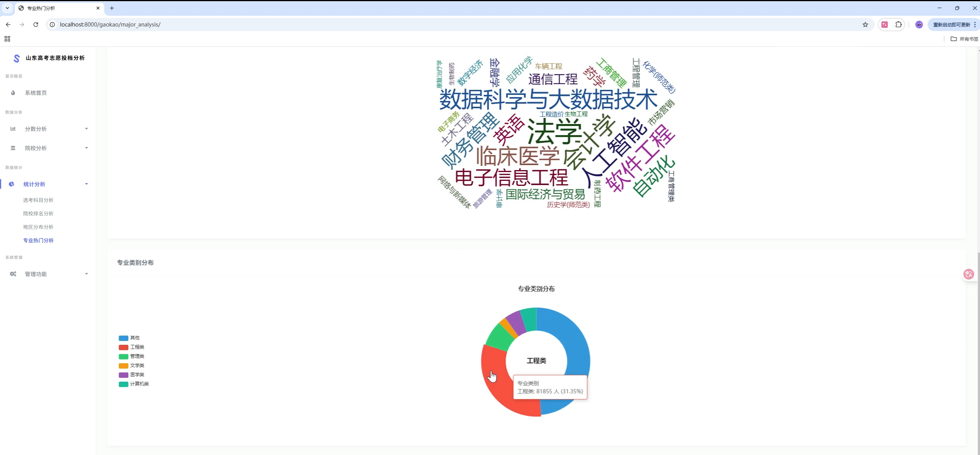Open the apps grid in bookmarks bar
This screenshot has width=980, height=455.
pyautogui.click(x=7, y=39)
